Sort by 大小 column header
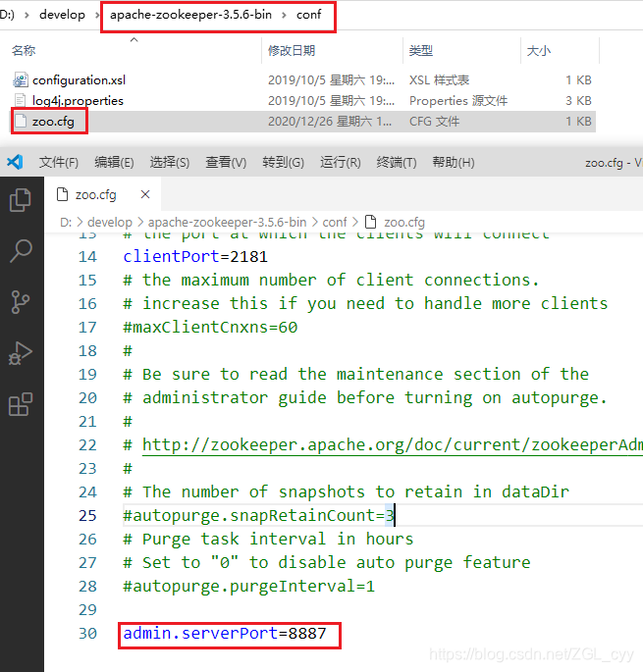The height and width of the screenshot is (672, 643). pyautogui.click(x=539, y=51)
